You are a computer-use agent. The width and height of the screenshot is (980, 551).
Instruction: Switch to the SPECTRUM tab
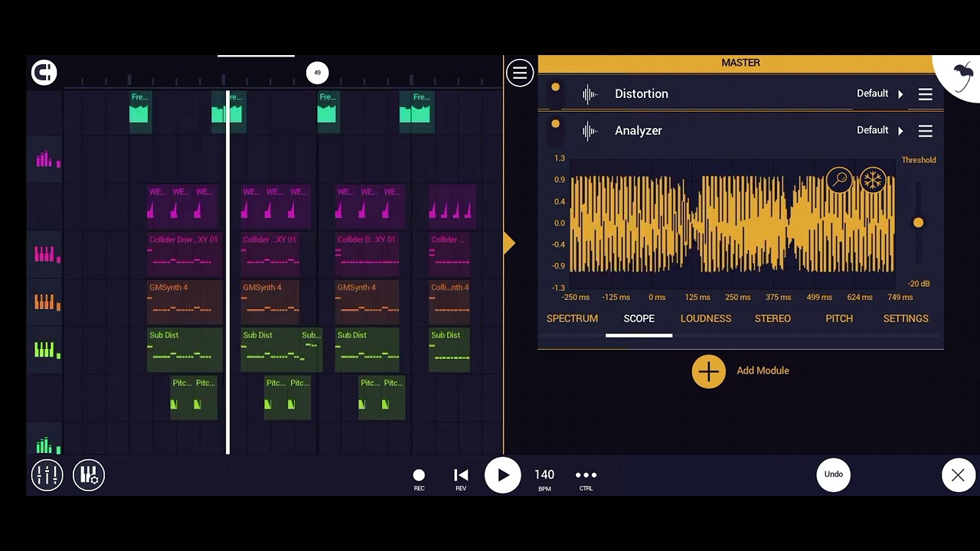(572, 318)
